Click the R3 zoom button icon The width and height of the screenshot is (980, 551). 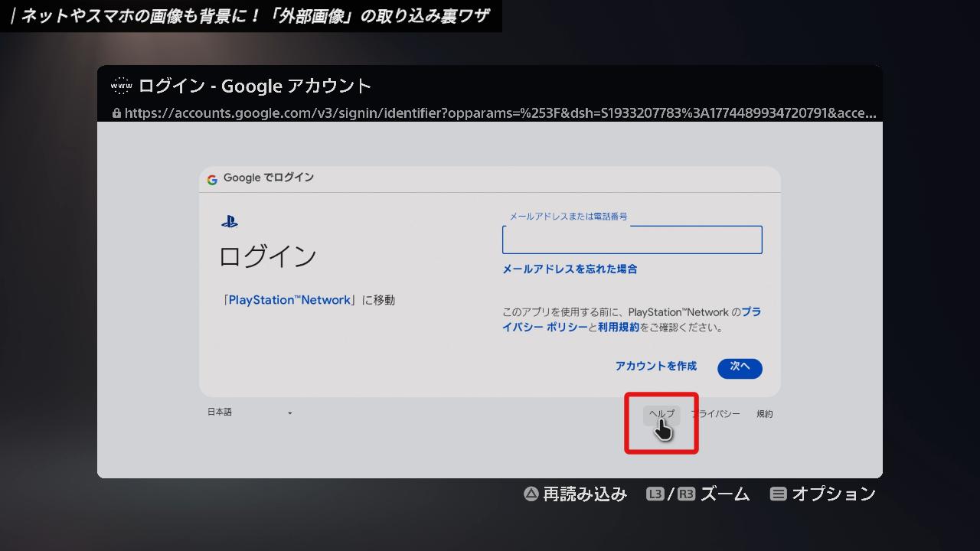click(x=686, y=494)
